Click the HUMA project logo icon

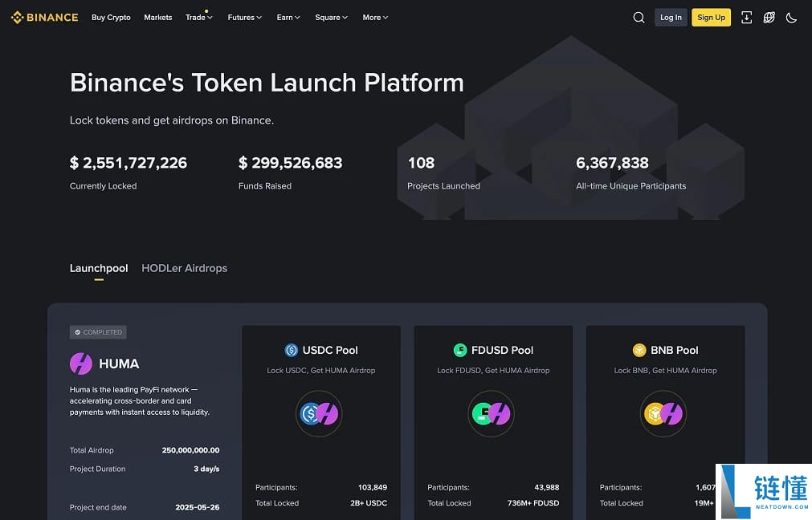tap(81, 364)
